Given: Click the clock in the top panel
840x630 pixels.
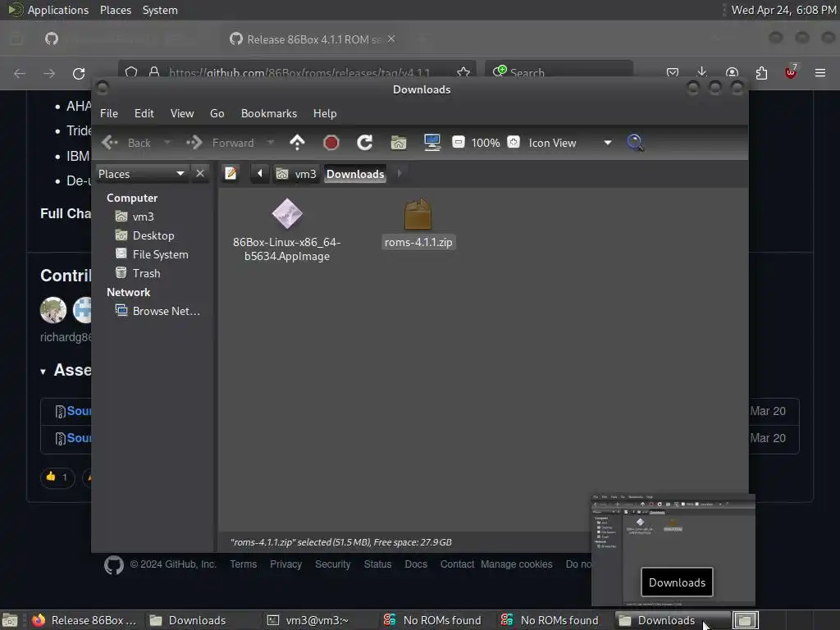Looking at the screenshot, I should point(783,10).
